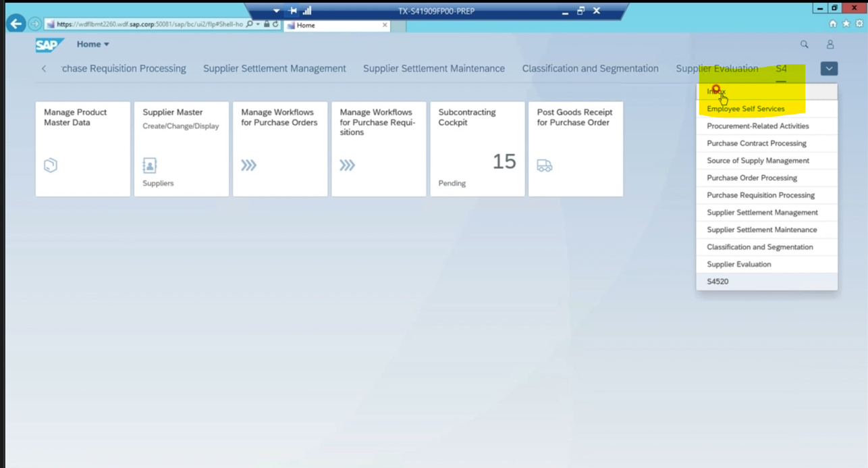Switch to Purchase Requisition Processing tab
This screenshot has height=468, width=868.
(x=124, y=68)
